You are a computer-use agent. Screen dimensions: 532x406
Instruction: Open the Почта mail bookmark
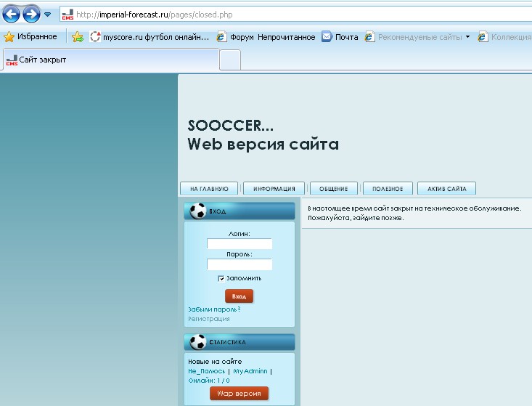pos(340,37)
